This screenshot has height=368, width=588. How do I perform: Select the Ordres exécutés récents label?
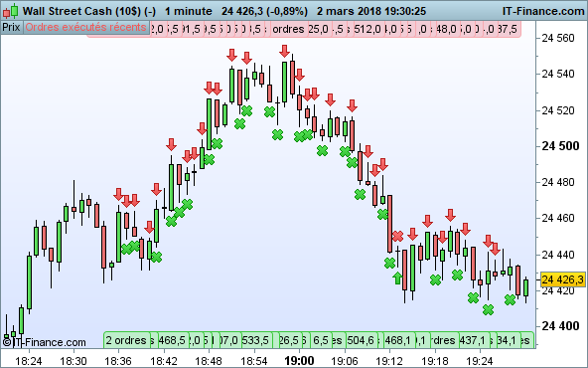pos(85,28)
